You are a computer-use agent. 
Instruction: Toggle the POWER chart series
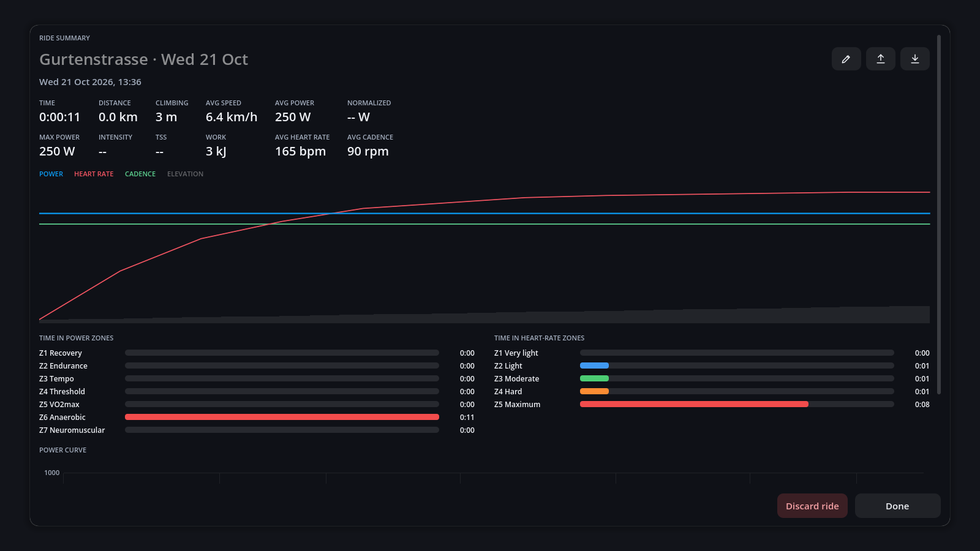coord(51,174)
